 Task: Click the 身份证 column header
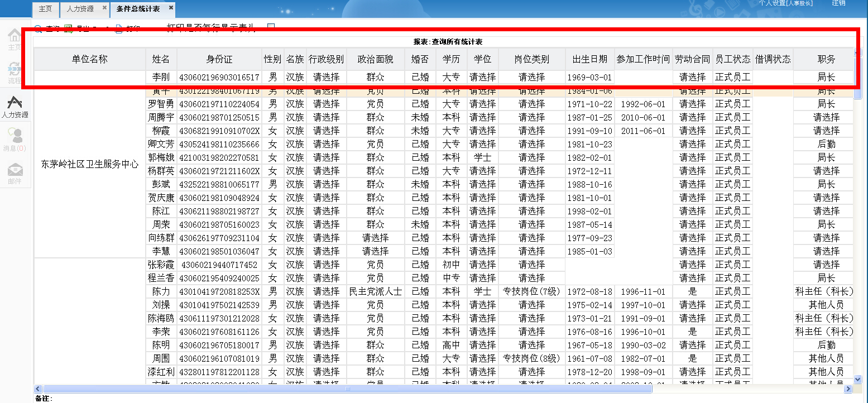tap(219, 59)
